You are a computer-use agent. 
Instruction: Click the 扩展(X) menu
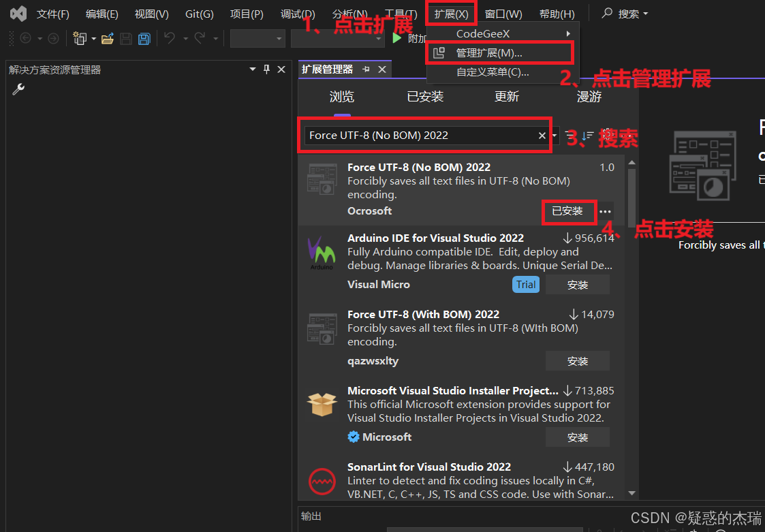[451, 14]
